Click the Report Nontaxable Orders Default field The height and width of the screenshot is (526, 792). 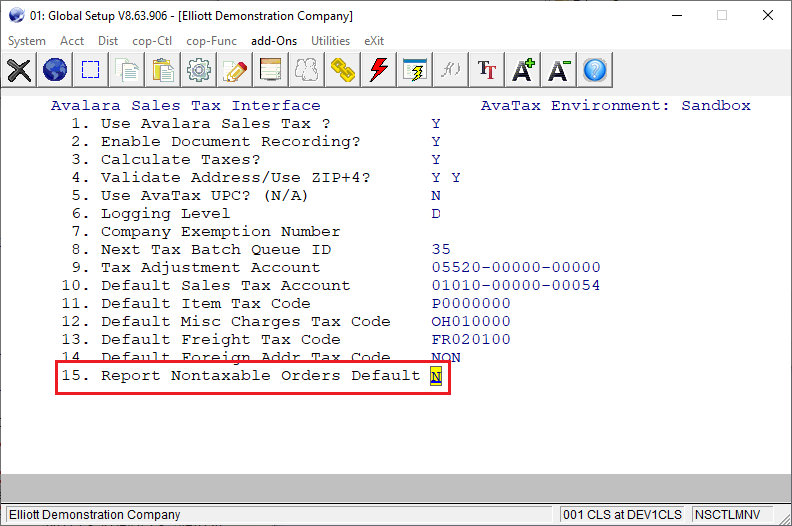coord(436,376)
